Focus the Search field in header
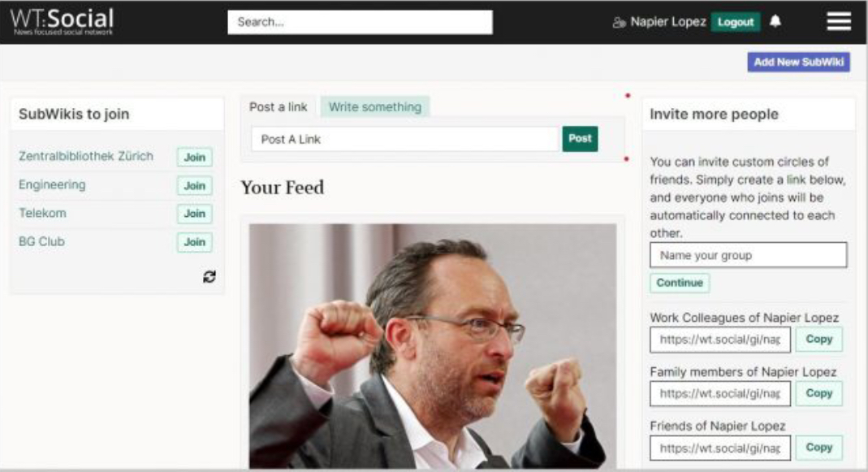 point(360,22)
